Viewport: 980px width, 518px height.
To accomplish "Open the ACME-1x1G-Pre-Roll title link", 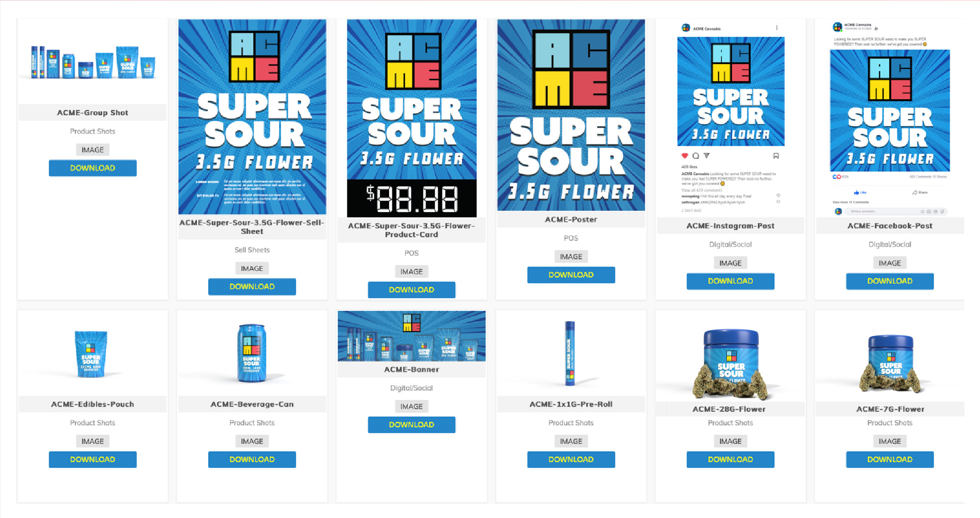I will 571,404.
